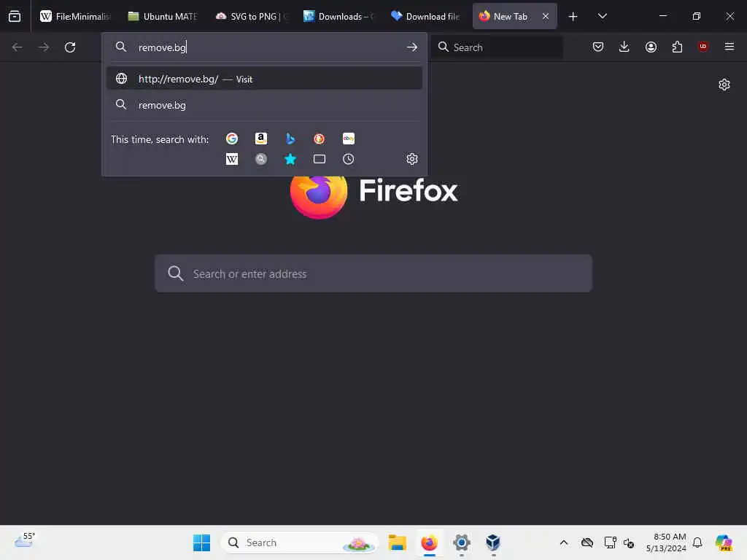Reload the current page
The width and height of the screenshot is (747, 560).
pyautogui.click(x=70, y=47)
